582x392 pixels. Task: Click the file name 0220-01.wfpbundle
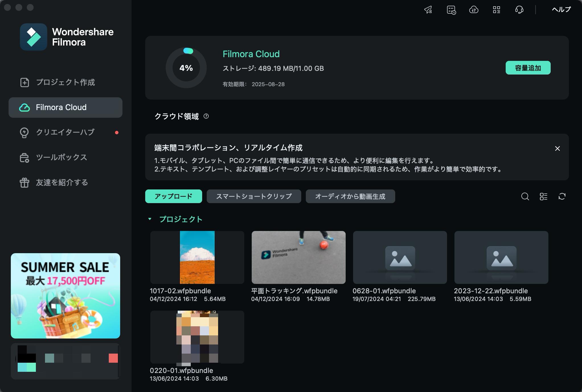pos(181,371)
